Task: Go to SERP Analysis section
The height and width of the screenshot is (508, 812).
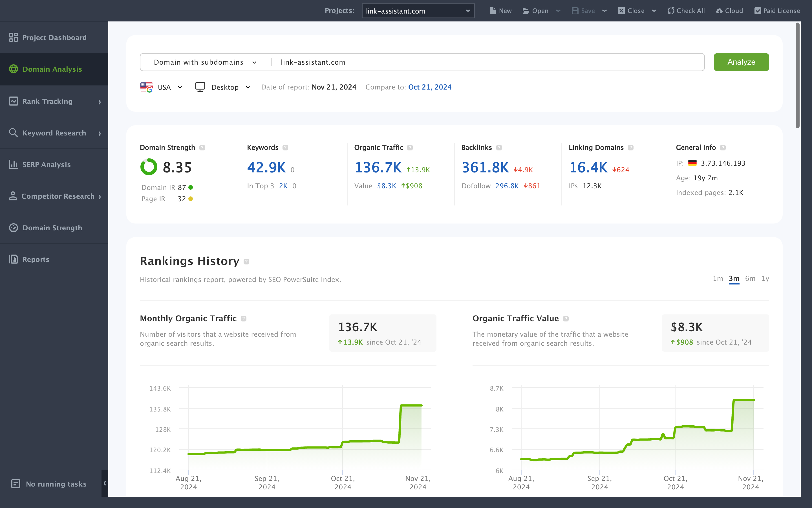Action: [54, 164]
